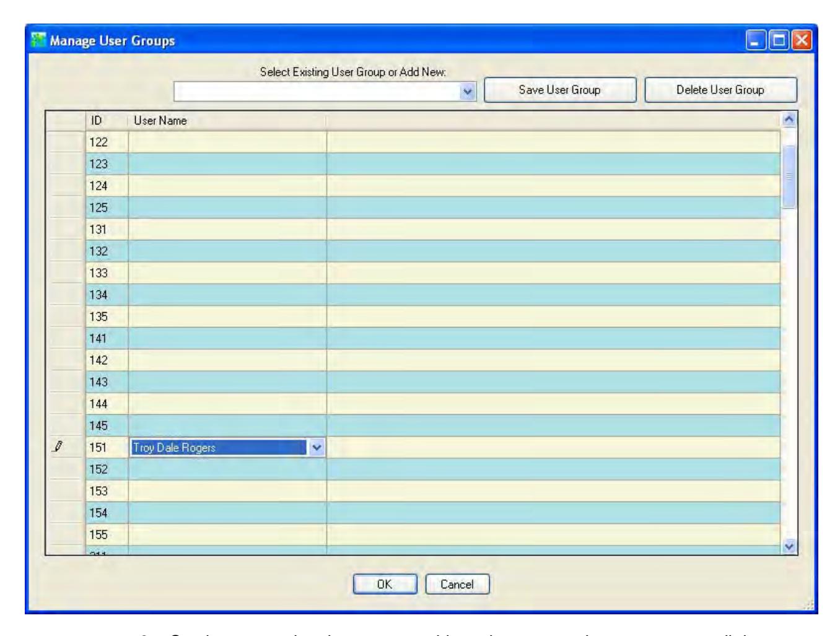Click Delete User Group button

720,90
